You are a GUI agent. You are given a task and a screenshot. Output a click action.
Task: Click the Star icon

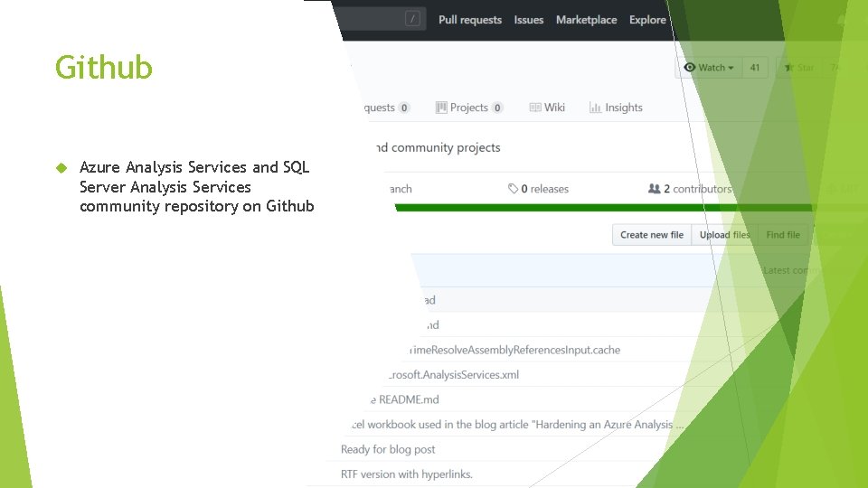coord(788,68)
